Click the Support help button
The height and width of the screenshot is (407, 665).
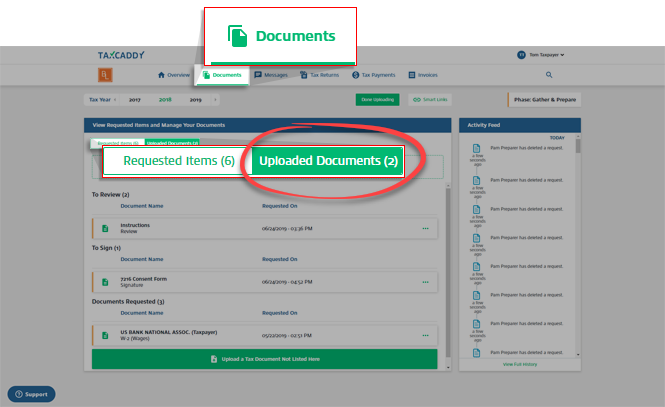pyautogui.click(x=31, y=394)
